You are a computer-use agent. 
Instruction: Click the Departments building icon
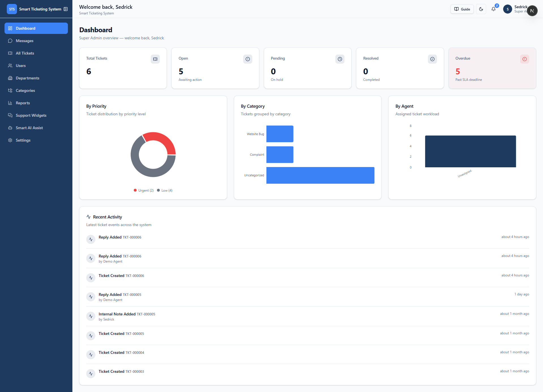(10, 78)
